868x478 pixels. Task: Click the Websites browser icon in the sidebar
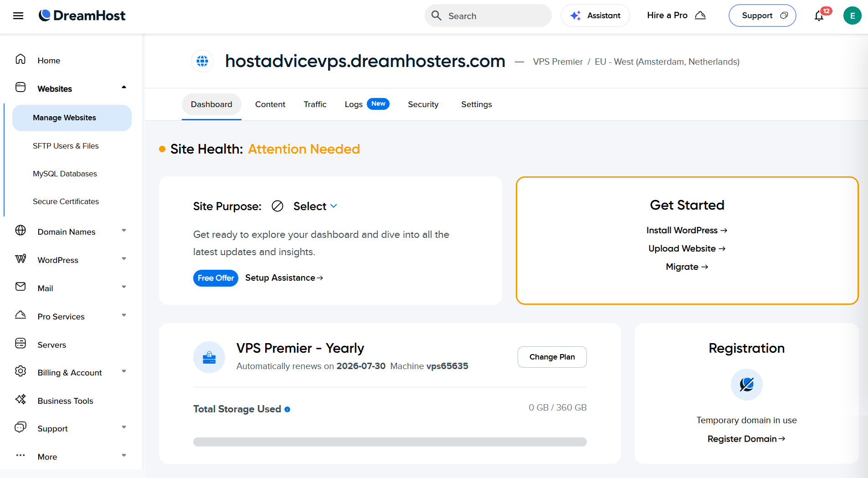[21, 87]
